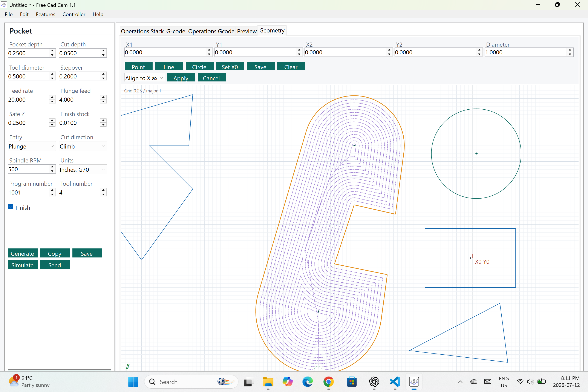588x392 pixels.
Task: Open the battery status icon
Action: [x=542, y=382]
